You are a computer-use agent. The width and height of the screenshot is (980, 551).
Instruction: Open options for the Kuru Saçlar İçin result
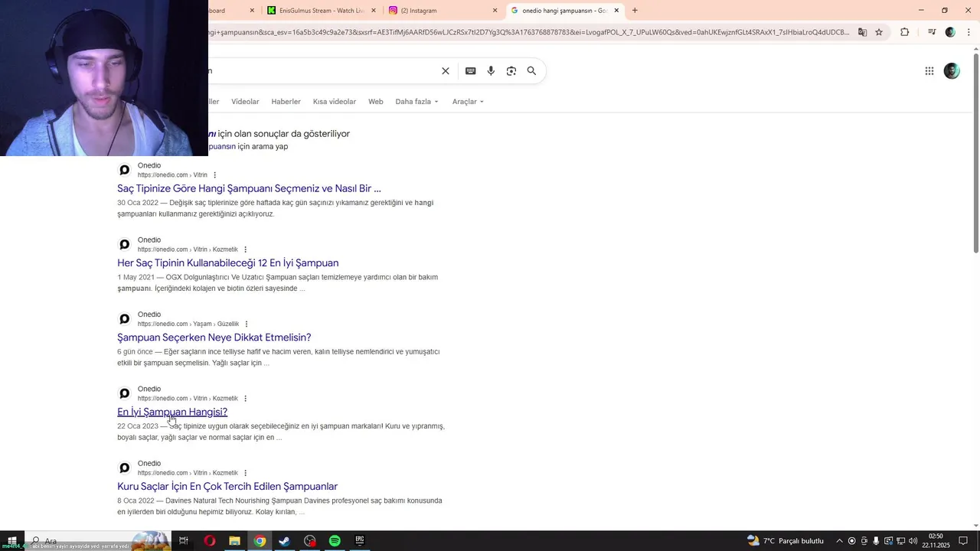[x=245, y=473]
